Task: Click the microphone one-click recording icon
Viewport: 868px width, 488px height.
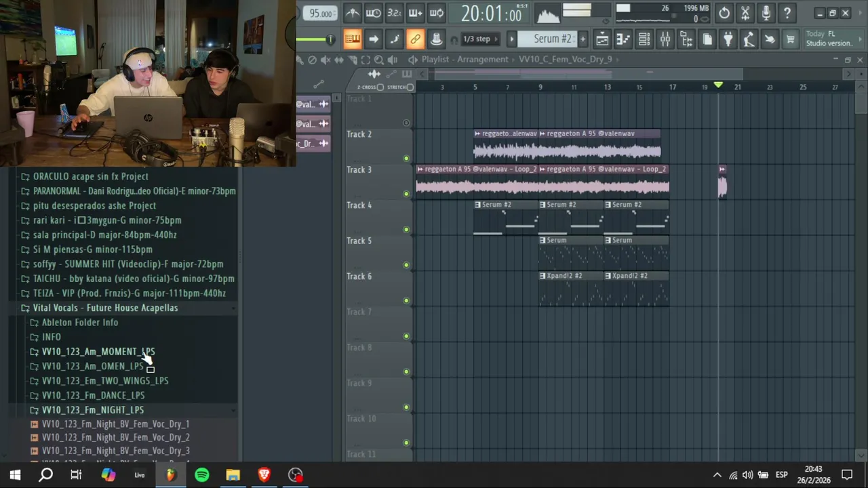Action: pos(766,13)
